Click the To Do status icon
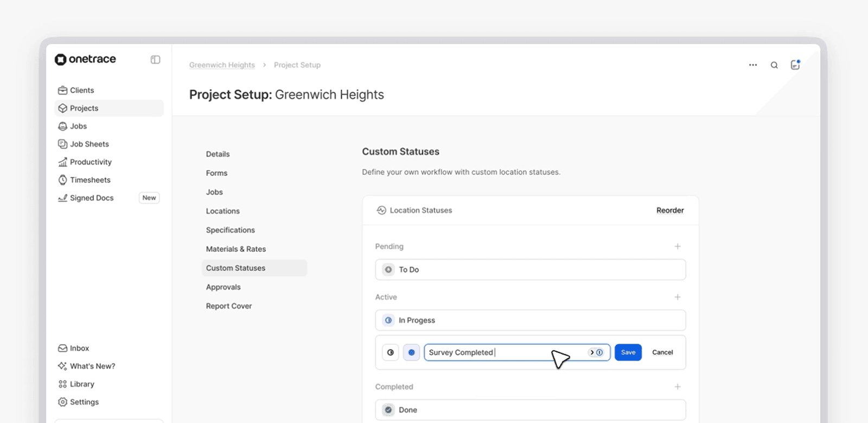Image resolution: width=868 pixels, height=423 pixels. (x=388, y=269)
